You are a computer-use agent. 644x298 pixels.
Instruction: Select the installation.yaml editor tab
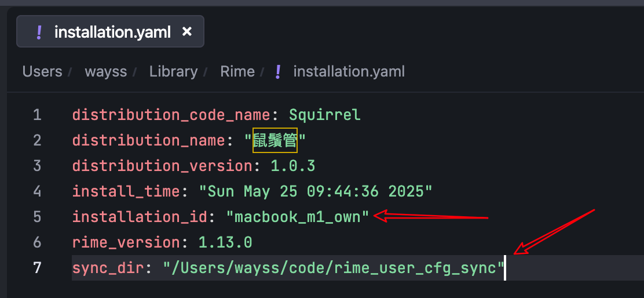tap(110, 32)
